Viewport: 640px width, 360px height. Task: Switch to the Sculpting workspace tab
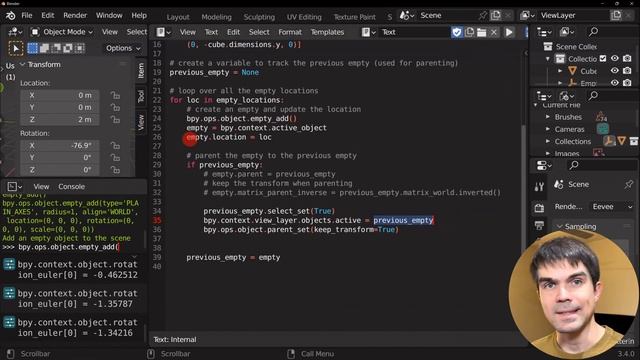(259, 17)
